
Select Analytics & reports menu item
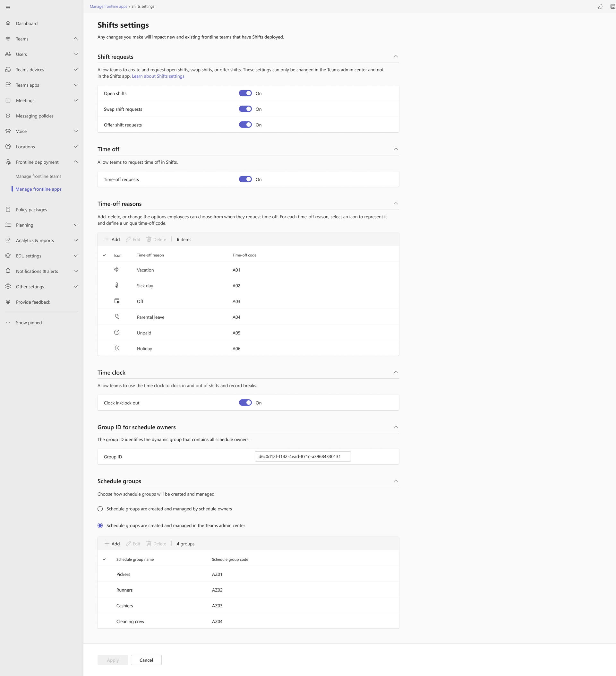click(35, 240)
